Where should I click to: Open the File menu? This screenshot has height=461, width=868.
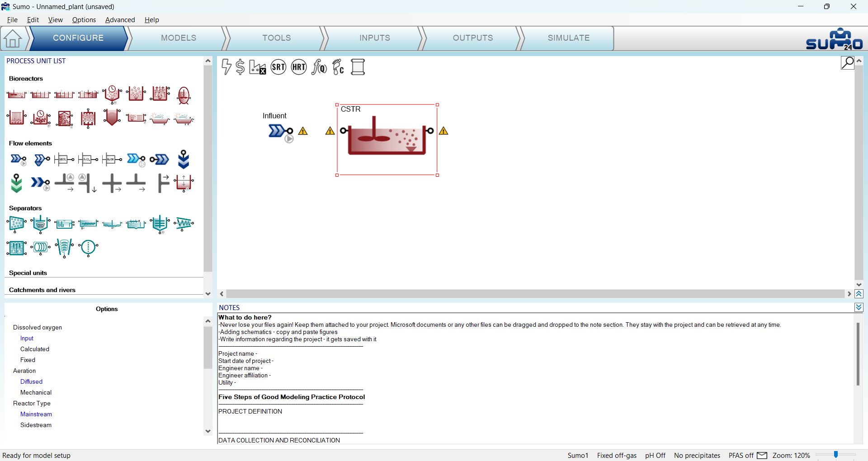point(12,20)
